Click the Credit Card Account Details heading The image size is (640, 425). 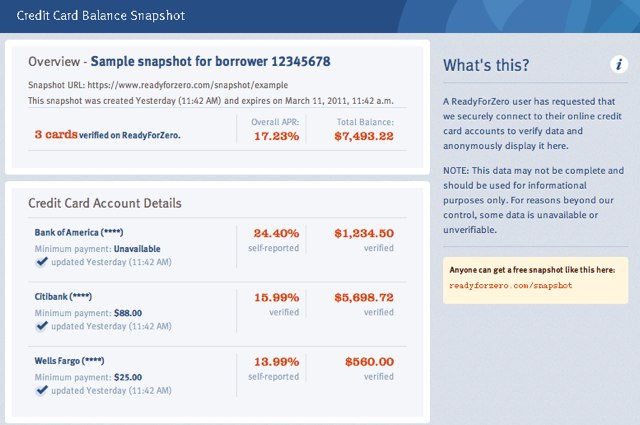(x=105, y=203)
